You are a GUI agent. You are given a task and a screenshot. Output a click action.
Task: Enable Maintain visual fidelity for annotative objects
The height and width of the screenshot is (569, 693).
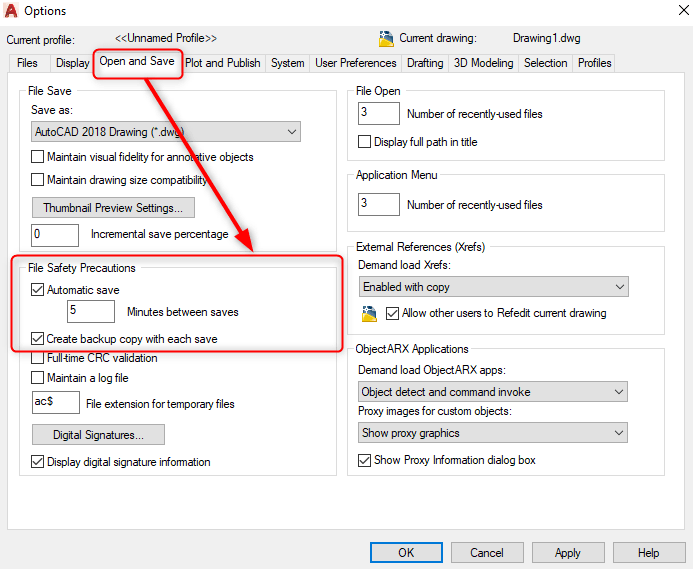(x=38, y=157)
